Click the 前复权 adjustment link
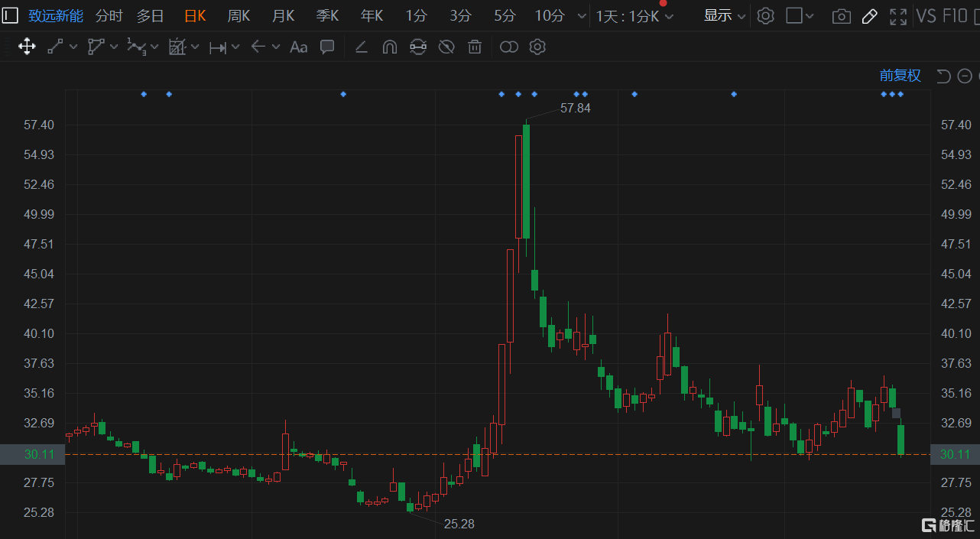This screenshot has width=980, height=539. click(x=900, y=76)
